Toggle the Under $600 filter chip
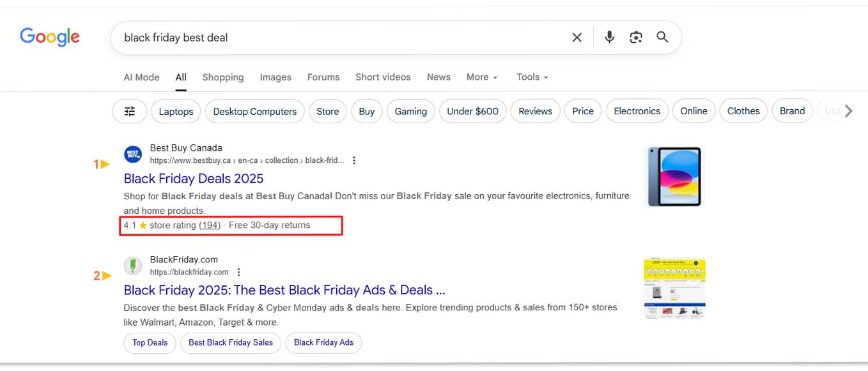 pos(472,111)
